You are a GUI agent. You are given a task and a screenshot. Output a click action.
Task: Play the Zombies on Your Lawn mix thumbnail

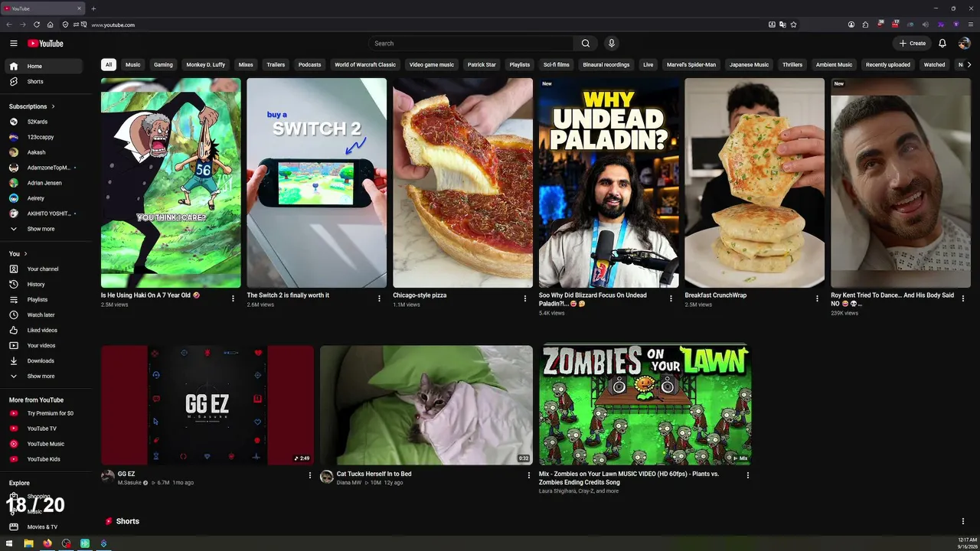click(645, 405)
